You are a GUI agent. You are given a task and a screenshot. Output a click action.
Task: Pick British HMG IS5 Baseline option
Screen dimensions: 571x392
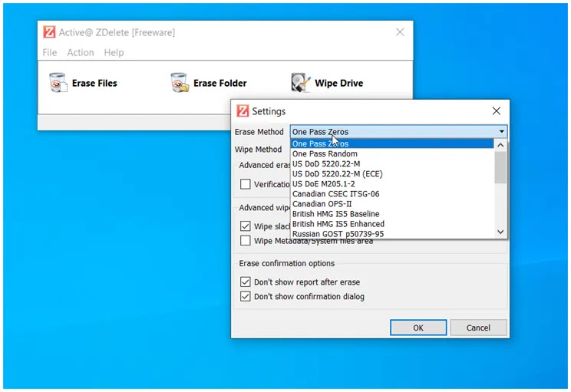point(392,214)
